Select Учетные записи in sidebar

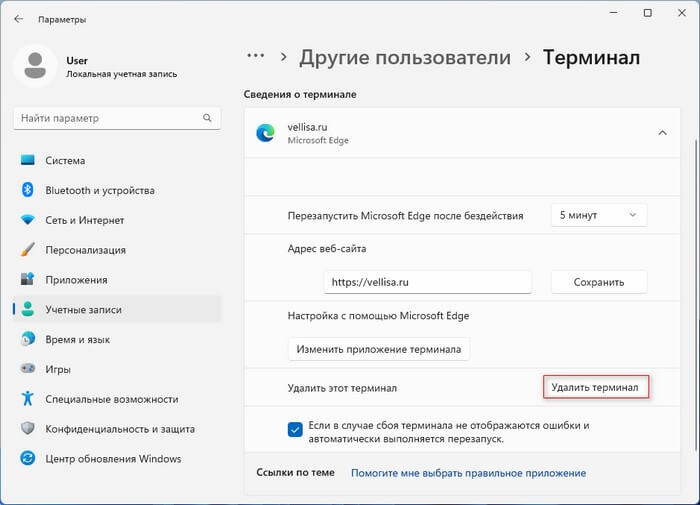point(117,309)
